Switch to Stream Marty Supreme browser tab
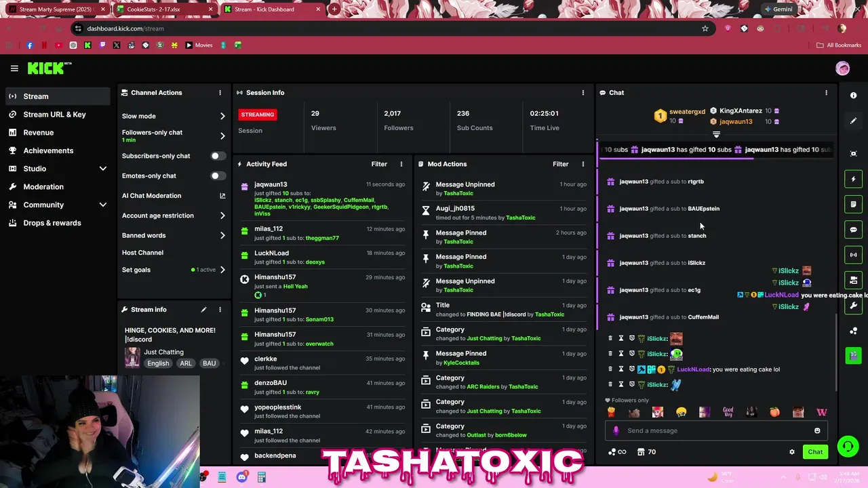 [57, 9]
